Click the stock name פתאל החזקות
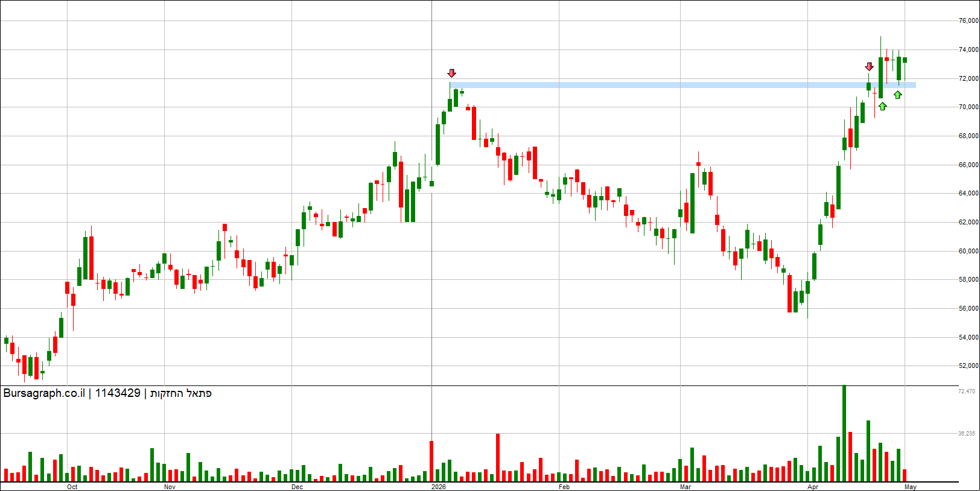Image resolution: width=980 pixels, height=491 pixels. click(x=181, y=393)
